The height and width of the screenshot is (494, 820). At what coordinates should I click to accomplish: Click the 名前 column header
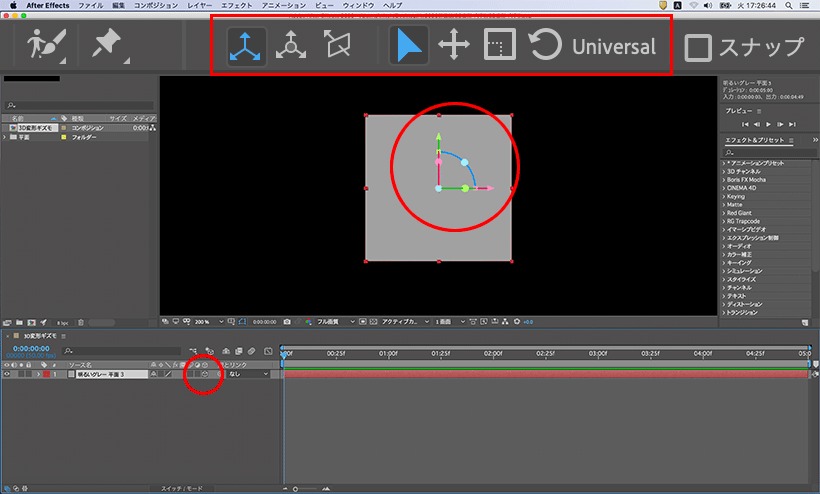coord(18,118)
